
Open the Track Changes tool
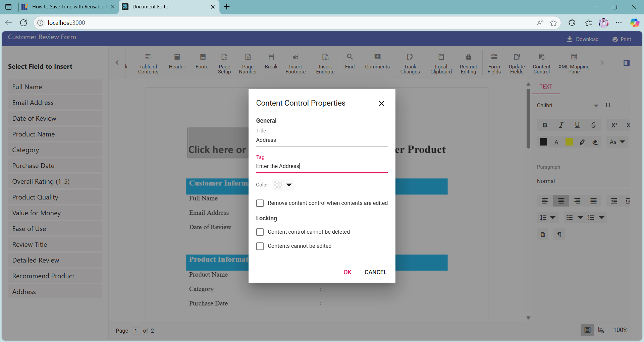[x=410, y=63]
